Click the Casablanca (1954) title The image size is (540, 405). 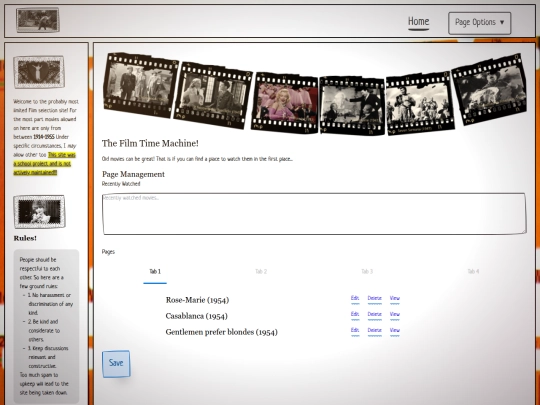[x=197, y=316]
